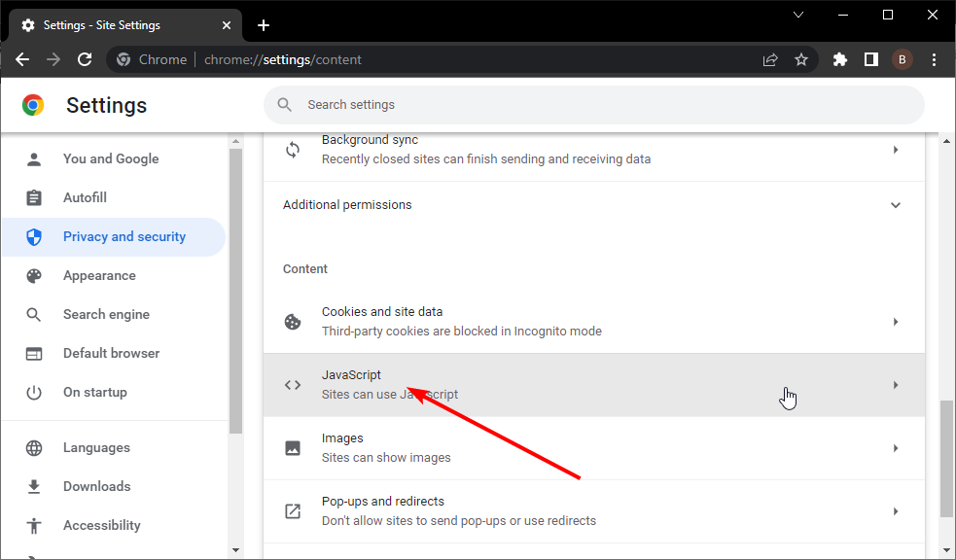Open Background sync settings
Viewport: 956px width, 560px height.
click(x=594, y=157)
